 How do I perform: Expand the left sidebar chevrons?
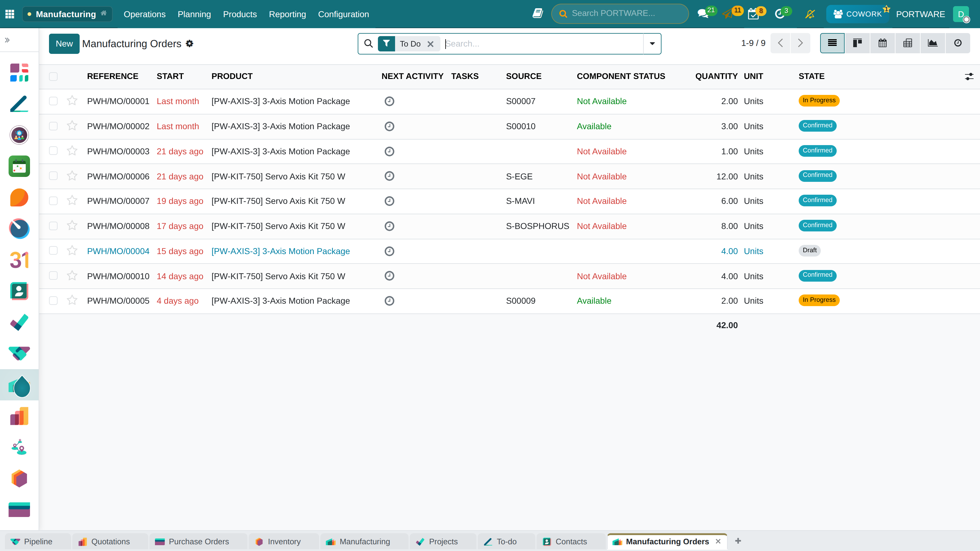7,40
